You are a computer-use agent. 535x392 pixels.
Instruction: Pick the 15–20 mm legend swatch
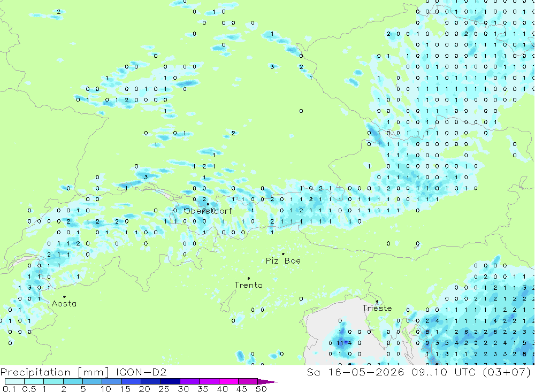(x=132, y=381)
